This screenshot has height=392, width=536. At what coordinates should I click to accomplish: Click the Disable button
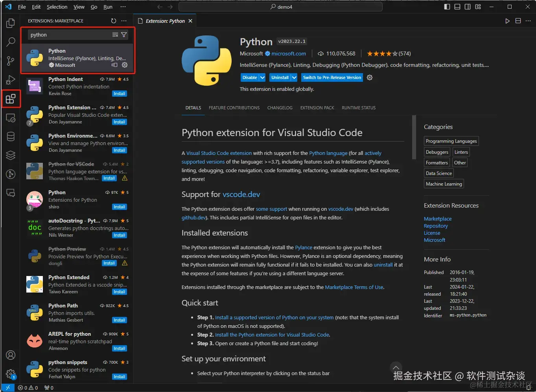tap(250, 77)
